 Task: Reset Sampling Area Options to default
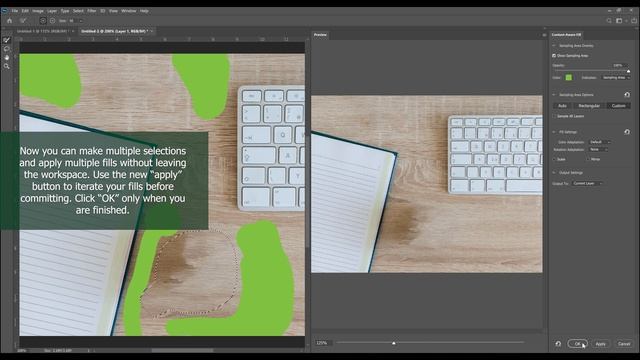(627, 95)
